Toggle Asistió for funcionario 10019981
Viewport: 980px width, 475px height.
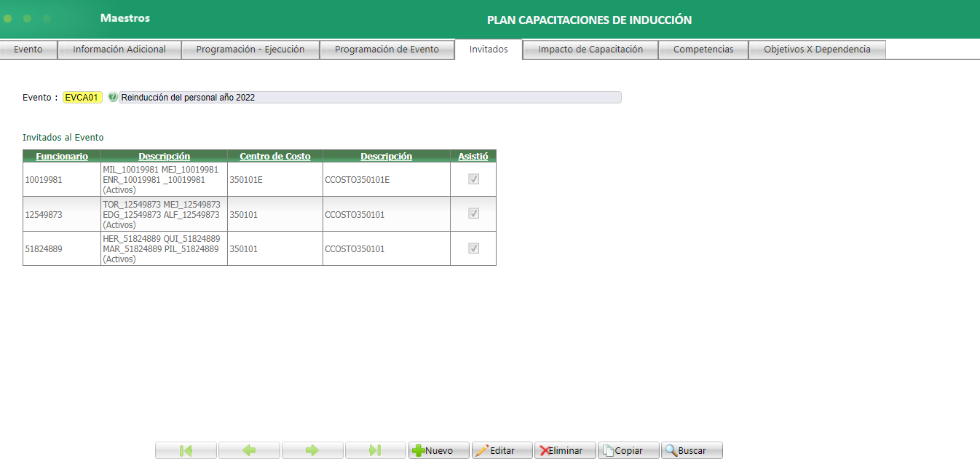[473, 178]
